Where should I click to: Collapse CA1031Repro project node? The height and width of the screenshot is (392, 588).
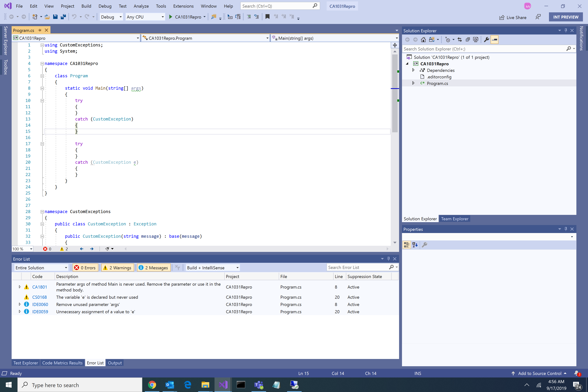407,64
